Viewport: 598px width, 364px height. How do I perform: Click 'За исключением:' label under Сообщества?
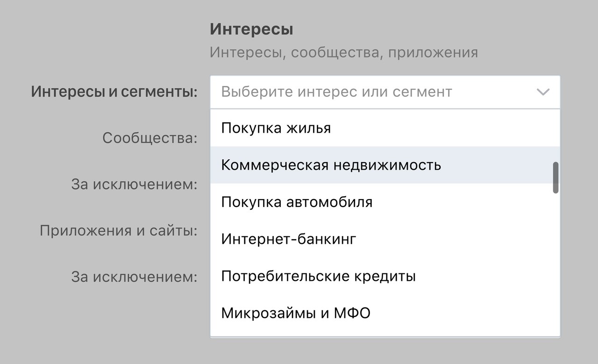[135, 184]
